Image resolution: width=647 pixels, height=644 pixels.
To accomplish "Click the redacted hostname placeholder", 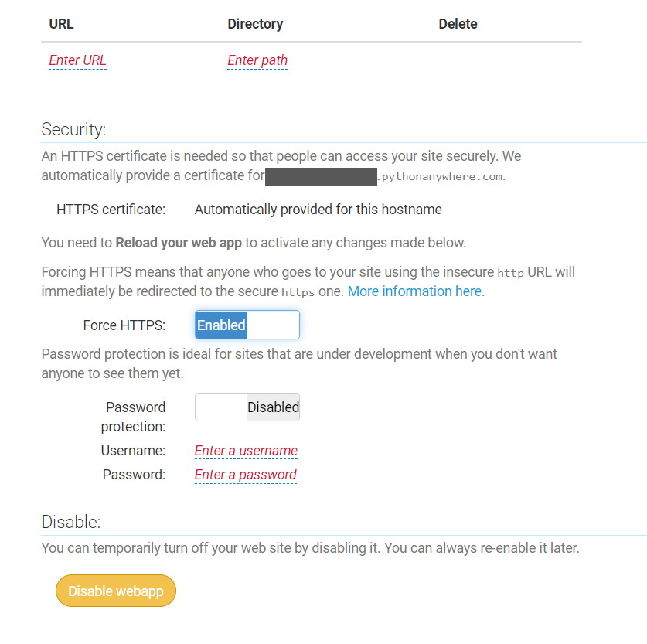I will (x=320, y=175).
